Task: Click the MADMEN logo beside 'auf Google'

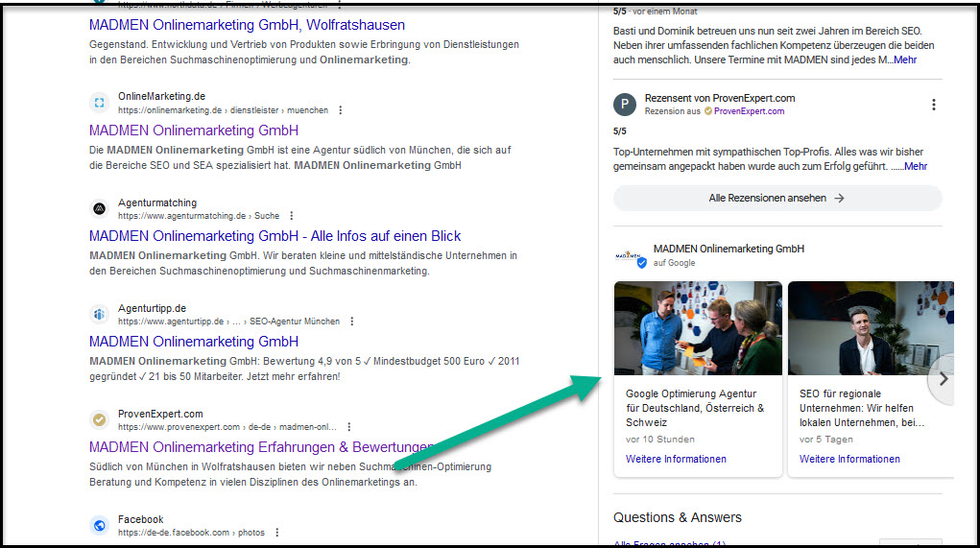Action: [x=629, y=255]
